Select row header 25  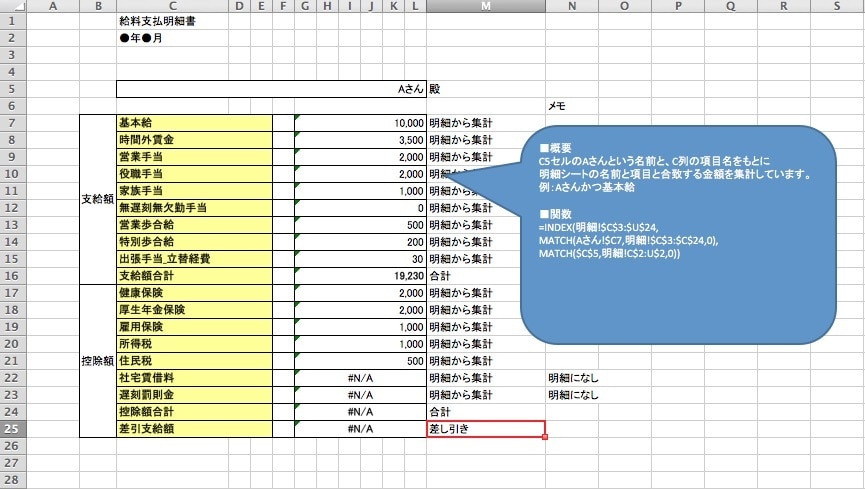pyautogui.click(x=12, y=429)
